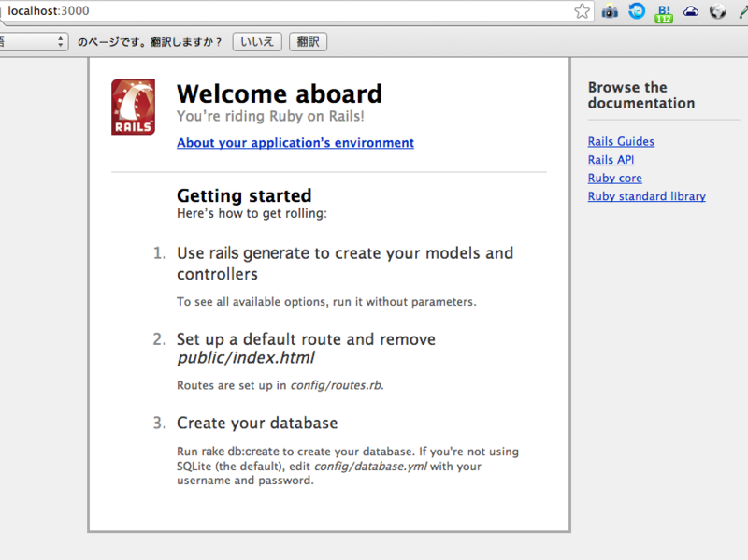The image size is (748, 560).
Task: Click the Rails logo image
Action: point(133,108)
